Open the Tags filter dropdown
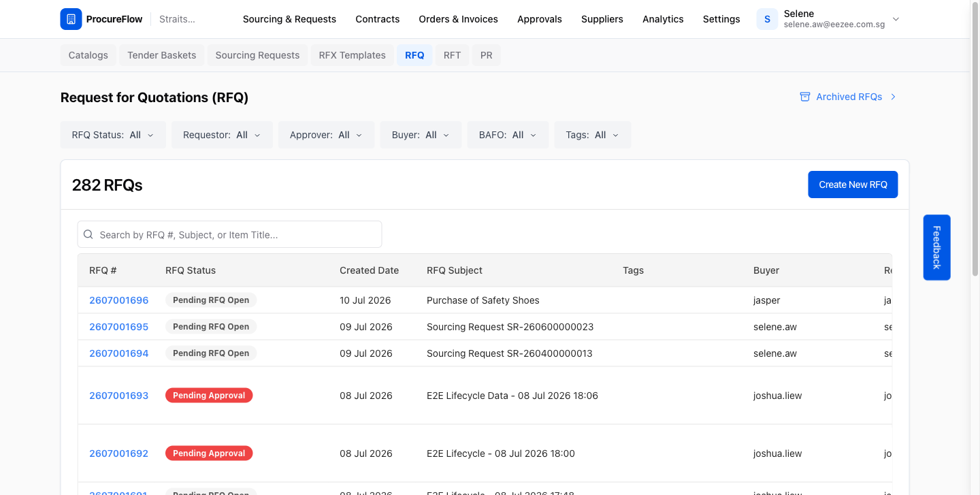 coord(592,135)
